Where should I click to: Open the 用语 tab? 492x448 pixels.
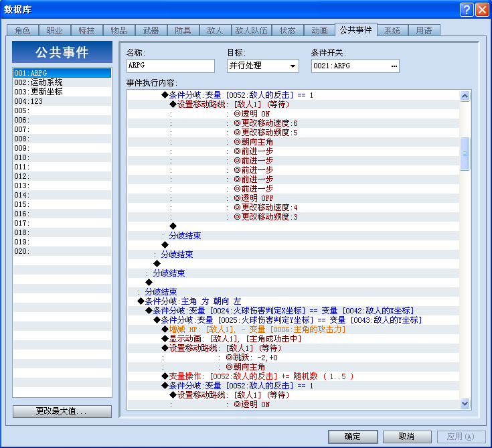(424, 30)
